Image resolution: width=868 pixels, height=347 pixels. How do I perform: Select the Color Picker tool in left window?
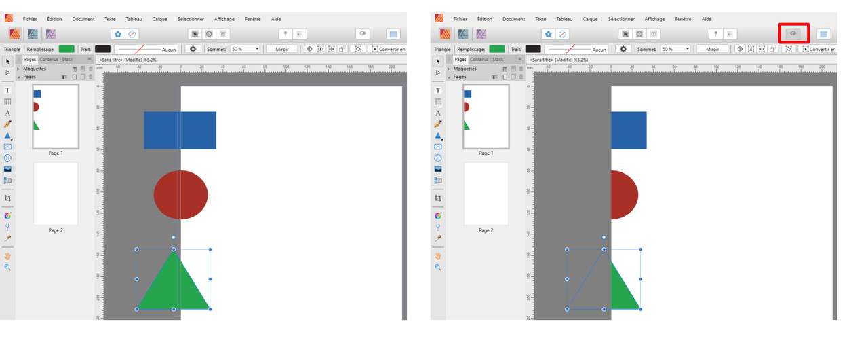coord(7,238)
